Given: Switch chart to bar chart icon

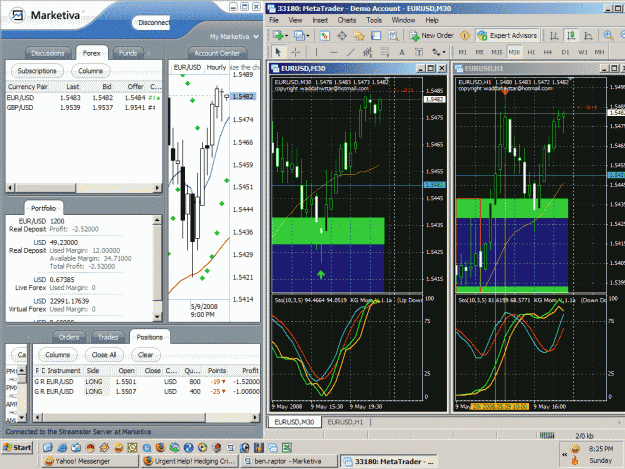Looking at the screenshot, I should (x=554, y=35).
